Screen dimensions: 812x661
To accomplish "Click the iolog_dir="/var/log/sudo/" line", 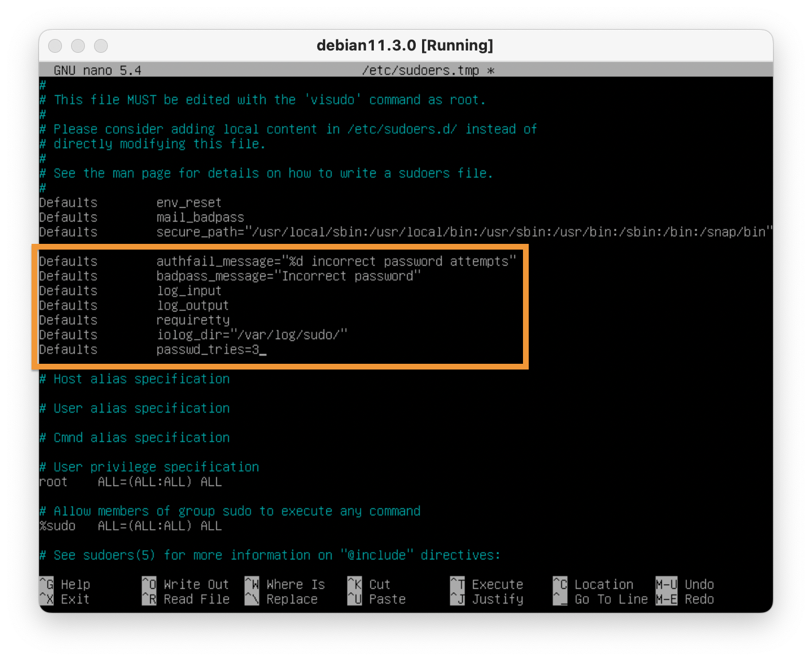I will pos(252,335).
